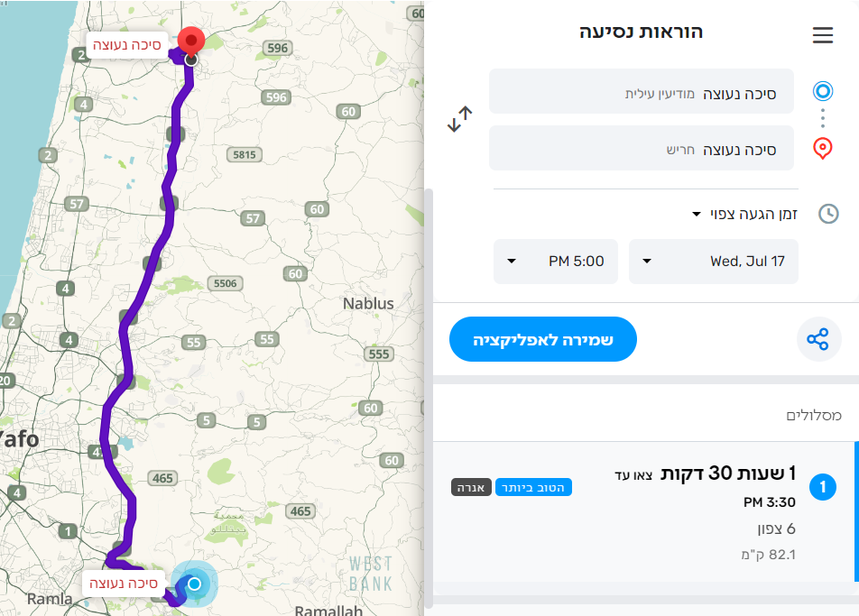This screenshot has width=859, height=616.
Task: Click the הטוב ביותר best route tag
Action: [533, 487]
